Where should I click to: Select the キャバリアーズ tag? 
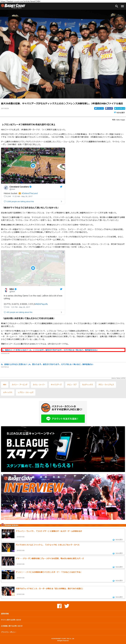(x=56, y=385)
